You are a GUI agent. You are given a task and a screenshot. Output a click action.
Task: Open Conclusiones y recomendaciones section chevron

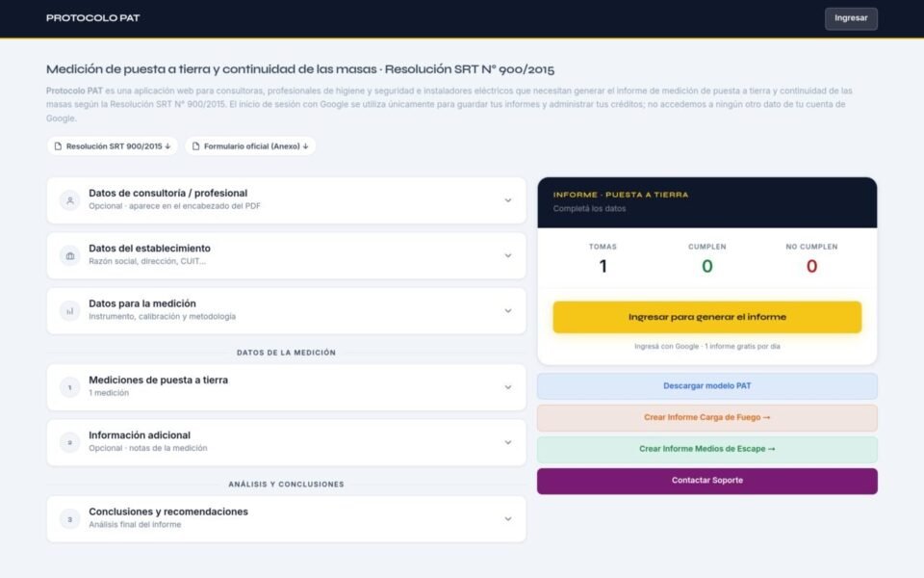508,519
